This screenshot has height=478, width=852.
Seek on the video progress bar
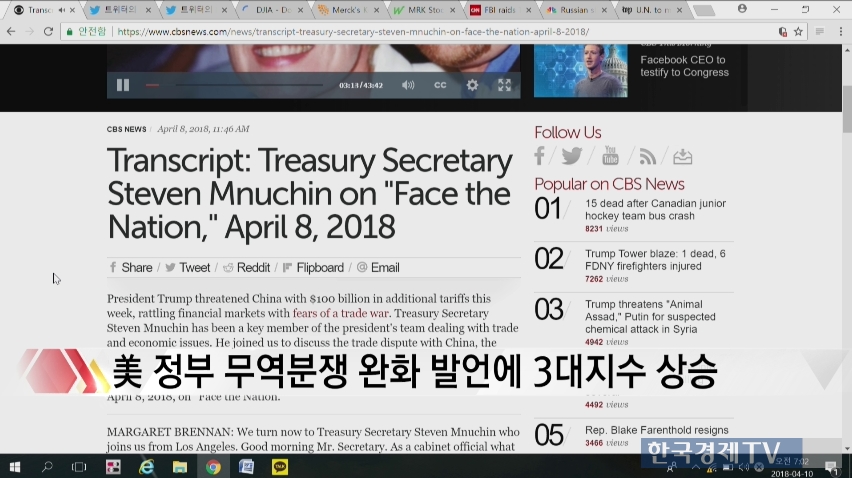coord(240,85)
